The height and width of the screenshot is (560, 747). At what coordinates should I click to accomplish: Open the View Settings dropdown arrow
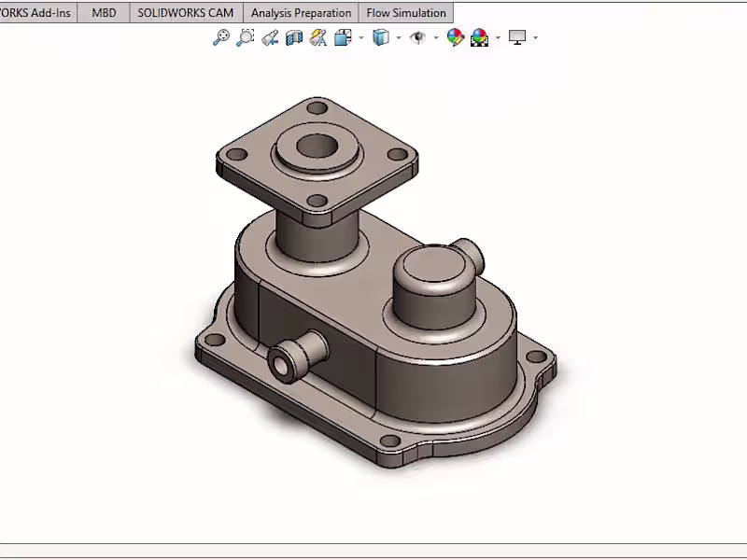tap(533, 37)
